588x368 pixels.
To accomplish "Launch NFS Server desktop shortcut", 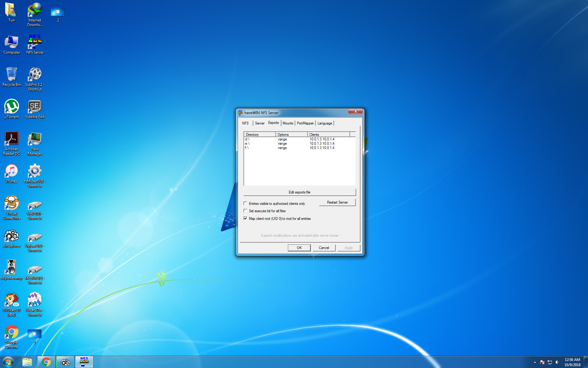I will (x=35, y=45).
